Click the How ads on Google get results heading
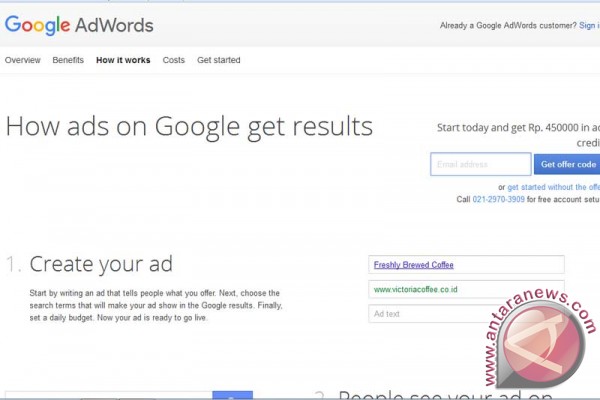The image size is (600, 400). point(189,127)
